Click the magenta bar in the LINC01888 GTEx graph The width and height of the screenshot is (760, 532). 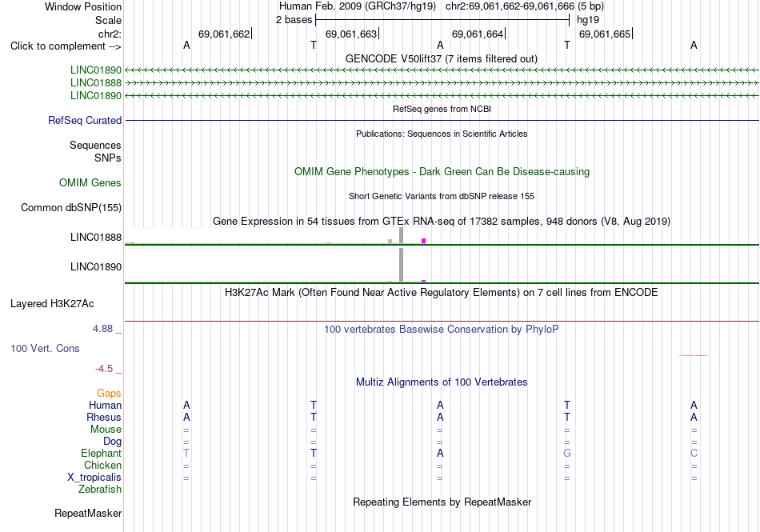(424, 241)
